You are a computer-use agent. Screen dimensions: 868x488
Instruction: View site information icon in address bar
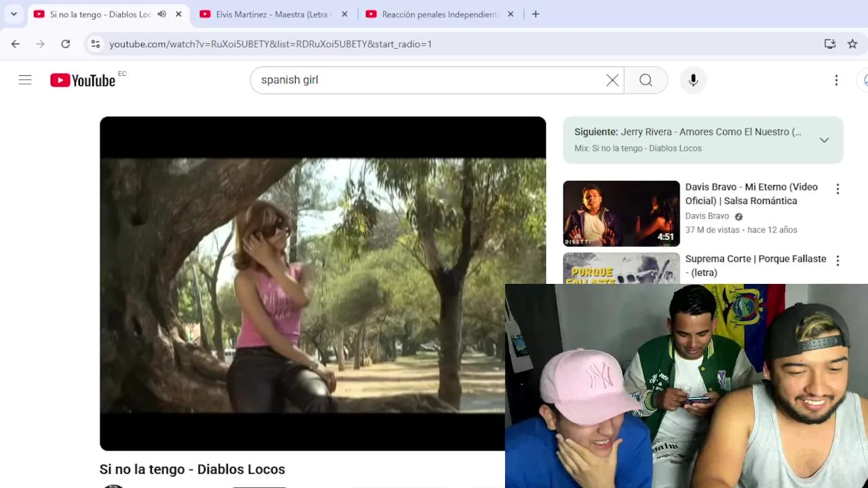tap(96, 44)
